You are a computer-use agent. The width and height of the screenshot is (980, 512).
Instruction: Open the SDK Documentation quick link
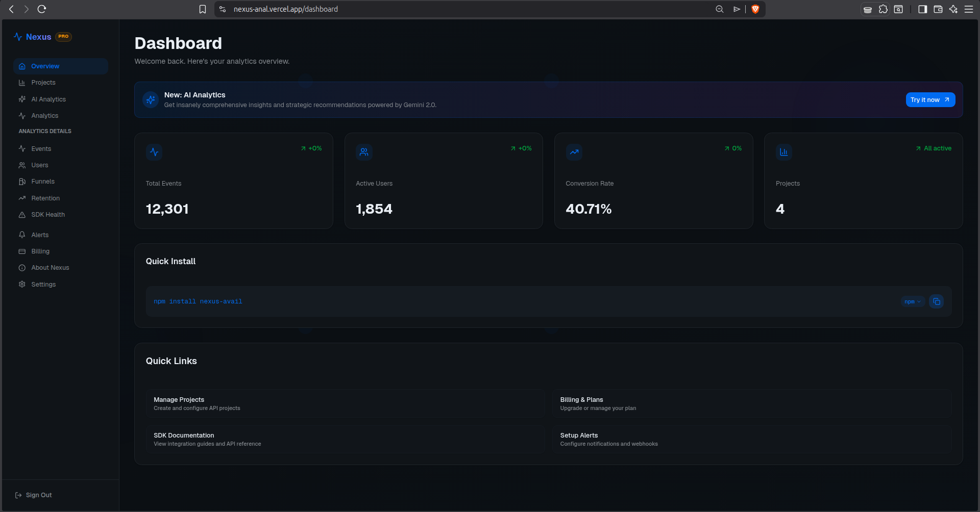[x=345, y=439]
